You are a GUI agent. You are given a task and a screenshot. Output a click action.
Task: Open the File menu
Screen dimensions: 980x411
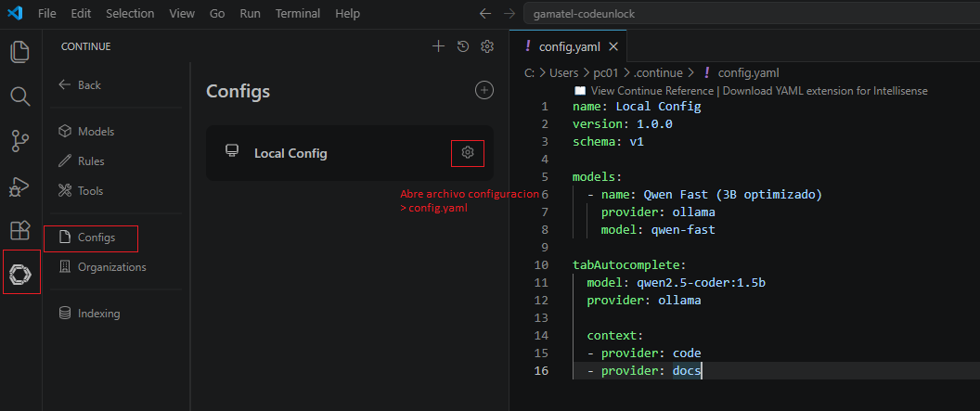click(x=47, y=13)
